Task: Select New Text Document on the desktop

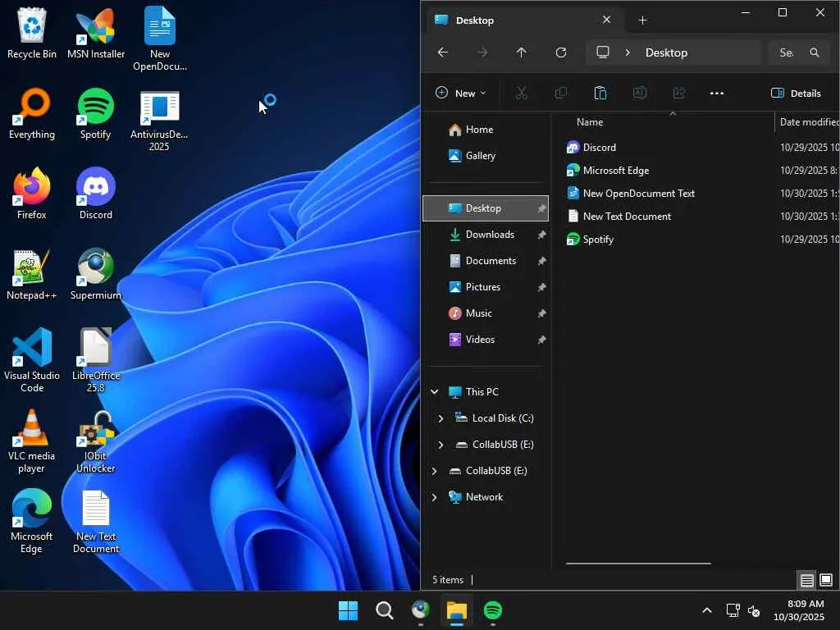Action: (x=96, y=521)
